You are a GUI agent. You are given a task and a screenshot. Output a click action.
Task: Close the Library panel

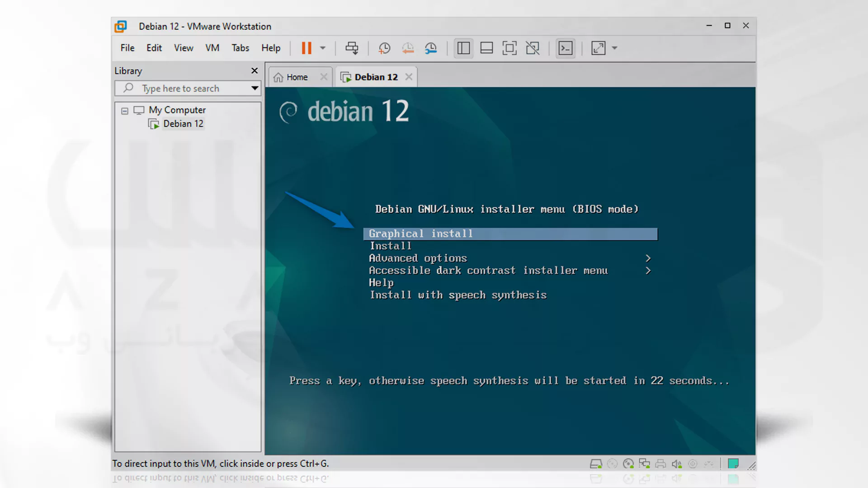pos(255,71)
